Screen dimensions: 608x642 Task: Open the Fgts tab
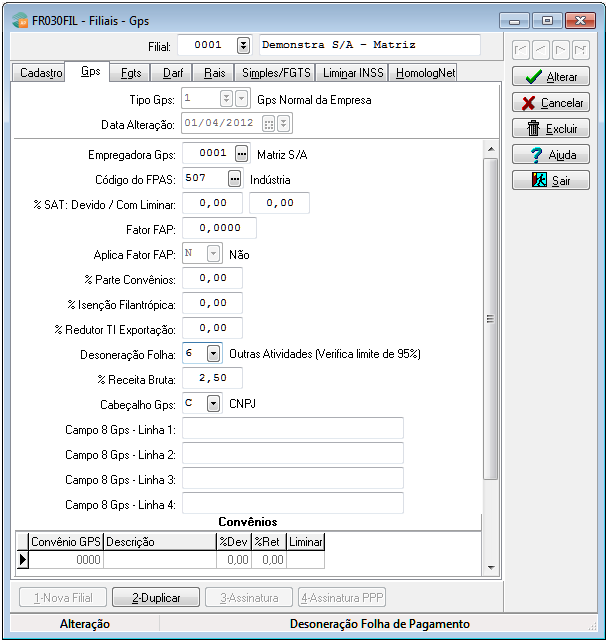(131, 73)
